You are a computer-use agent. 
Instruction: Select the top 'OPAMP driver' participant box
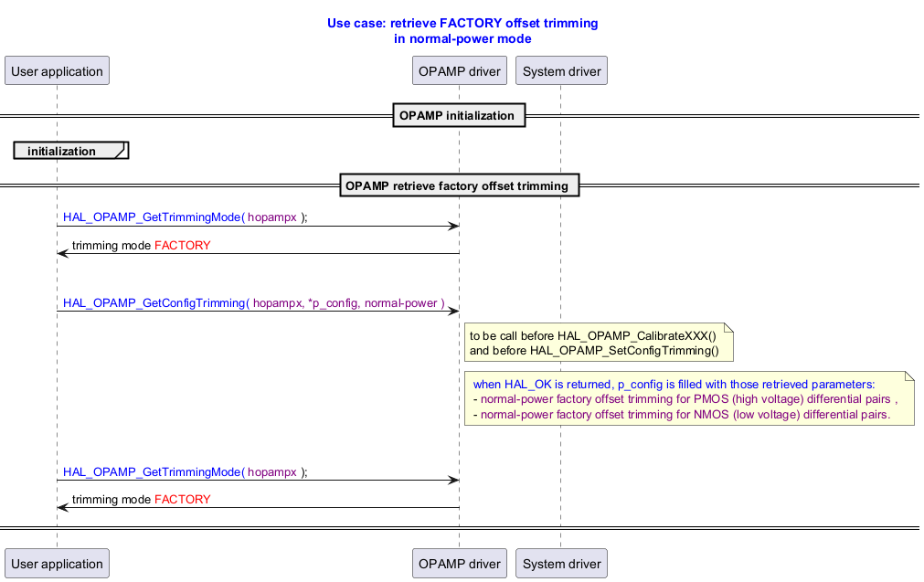(459, 70)
